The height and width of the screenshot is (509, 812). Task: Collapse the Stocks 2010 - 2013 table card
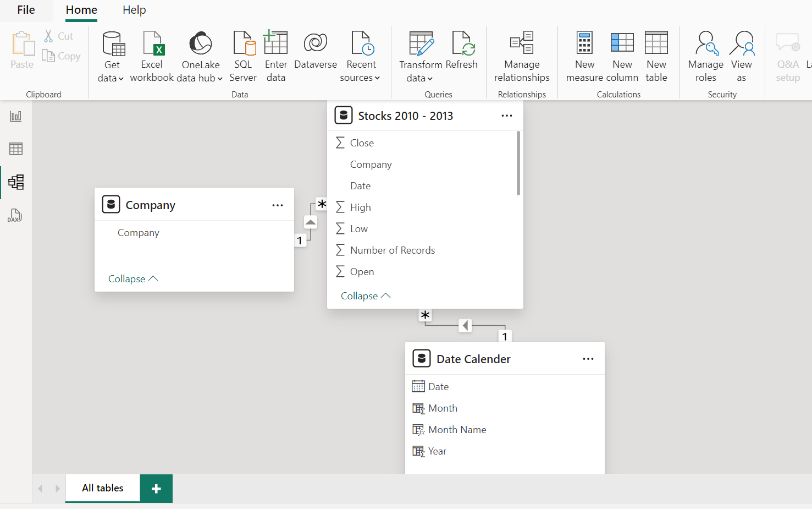366,296
